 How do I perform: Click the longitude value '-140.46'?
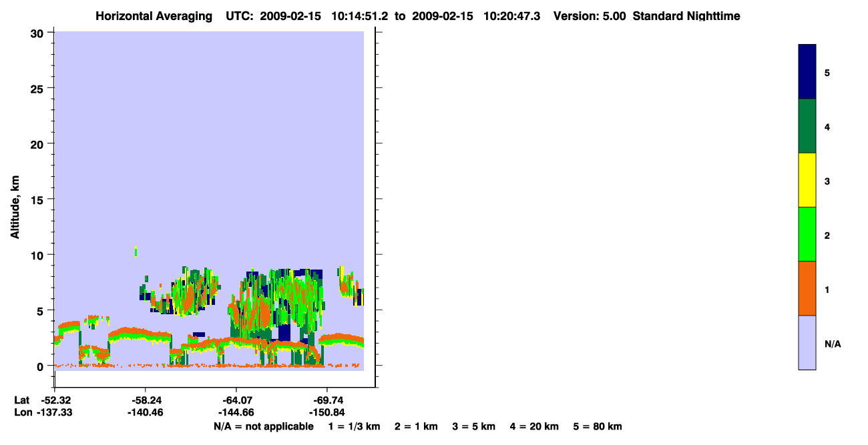click(146, 413)
